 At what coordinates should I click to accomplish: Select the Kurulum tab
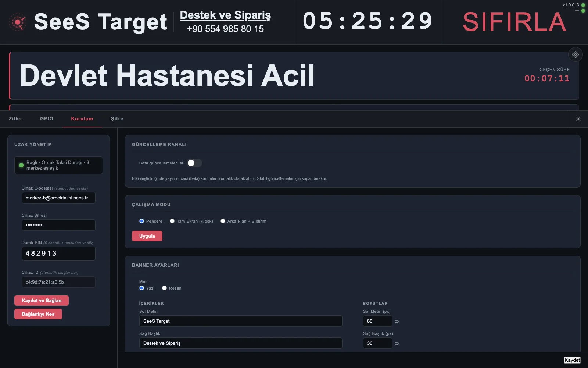82,119
